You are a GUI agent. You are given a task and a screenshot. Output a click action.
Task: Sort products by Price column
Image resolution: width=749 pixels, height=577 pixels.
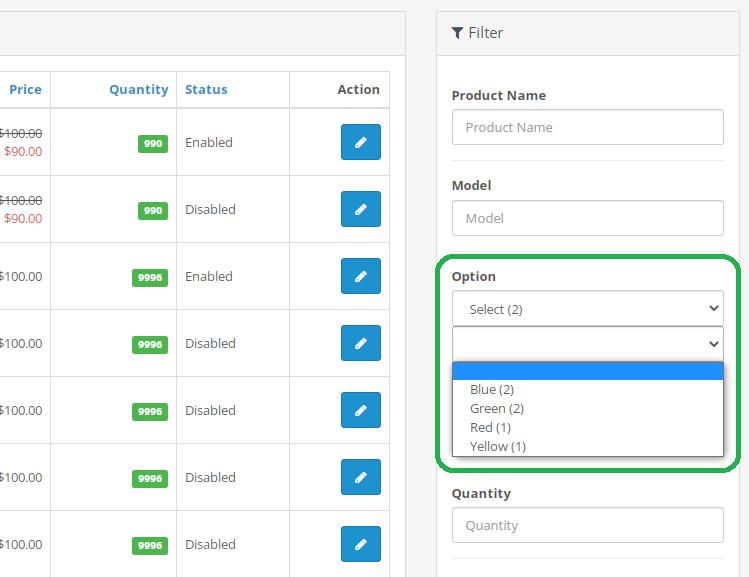[25, 89]
